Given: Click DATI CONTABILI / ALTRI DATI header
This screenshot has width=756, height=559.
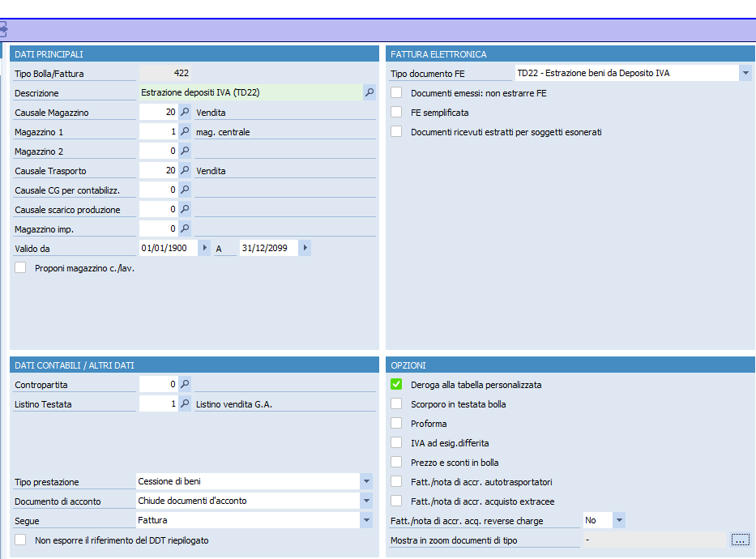Looking at the screenshot, I should 194,365.
